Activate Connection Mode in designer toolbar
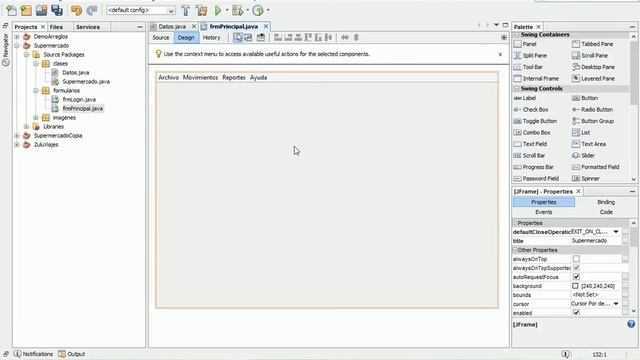The height and width of the screenshot is (360, 640). 248,38
